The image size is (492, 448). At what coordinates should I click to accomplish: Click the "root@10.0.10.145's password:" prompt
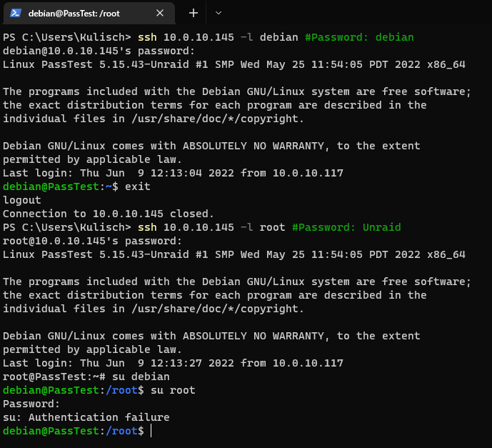(x=93, y=241)
